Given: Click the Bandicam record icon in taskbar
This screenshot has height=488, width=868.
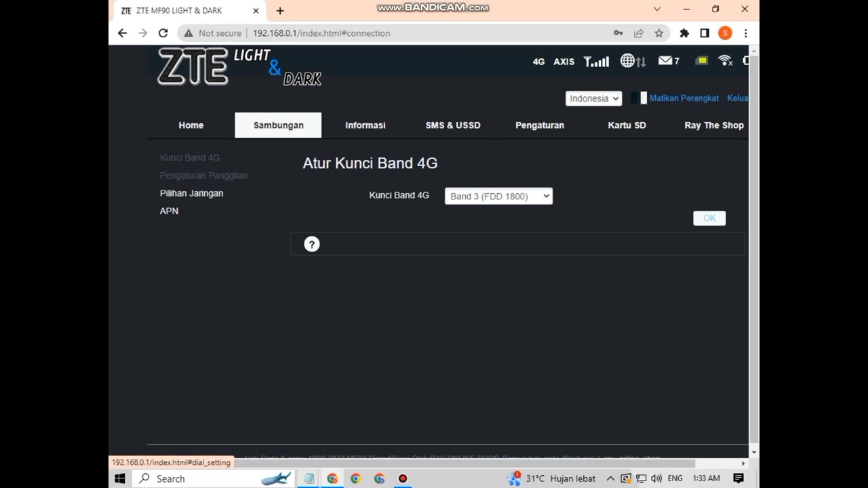Looking at the screenshot, I should tap(403, 479).
